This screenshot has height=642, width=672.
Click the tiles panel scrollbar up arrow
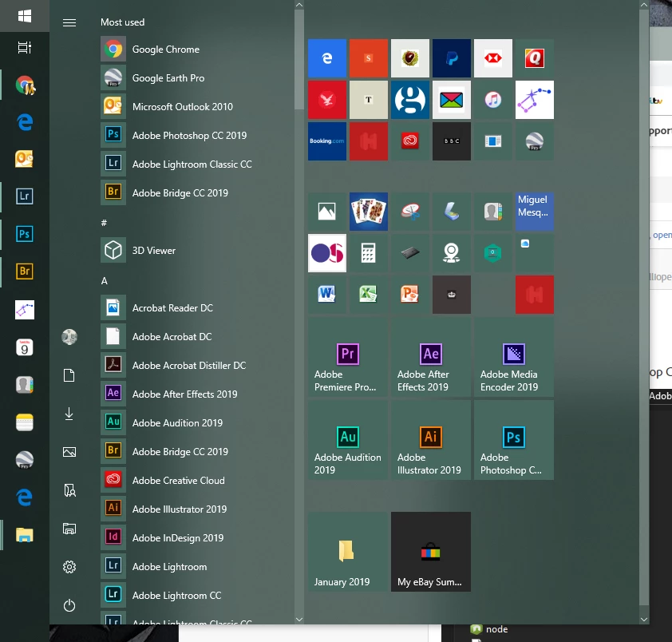coord(644,5)
